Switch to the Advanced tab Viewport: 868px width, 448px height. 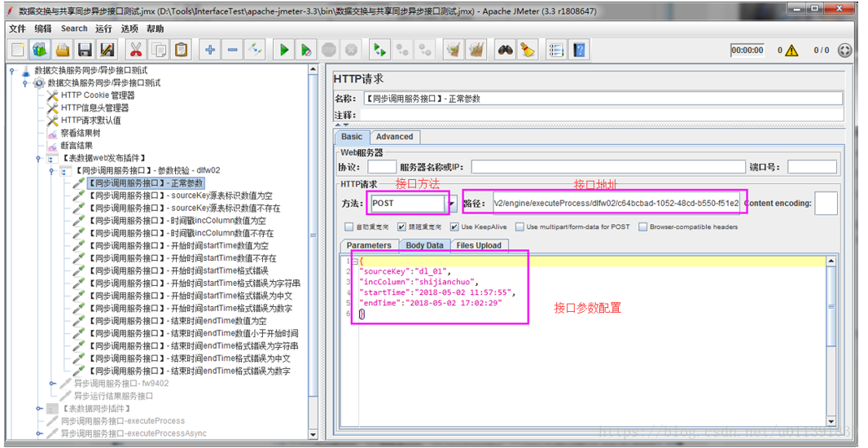pyautogui.click(x=395, y=137)
